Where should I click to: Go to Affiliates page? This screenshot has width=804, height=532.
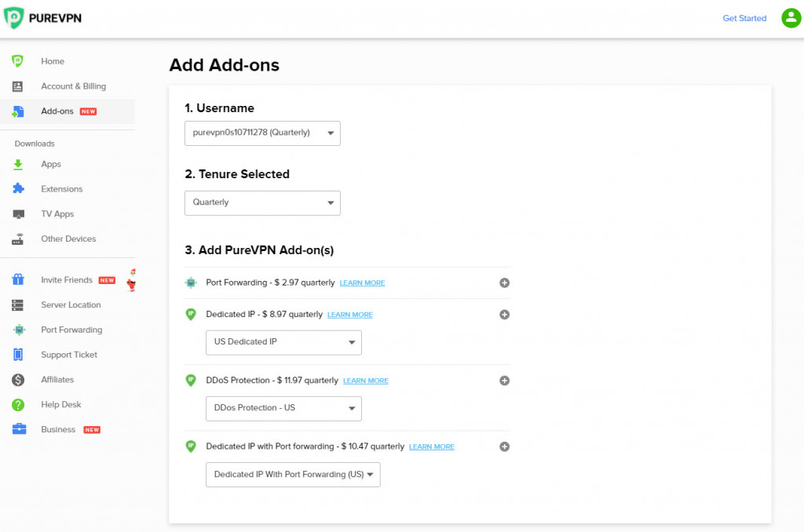point(57,380)
